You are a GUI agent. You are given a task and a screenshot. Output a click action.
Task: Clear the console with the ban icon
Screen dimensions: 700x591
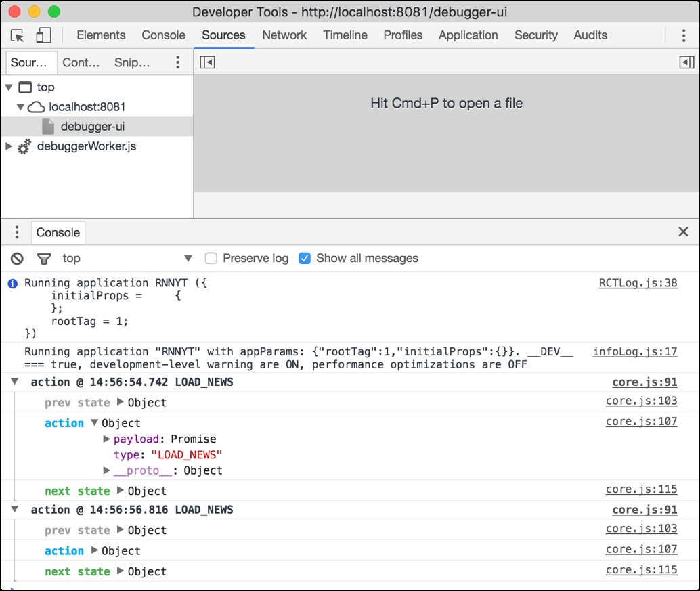17,259
